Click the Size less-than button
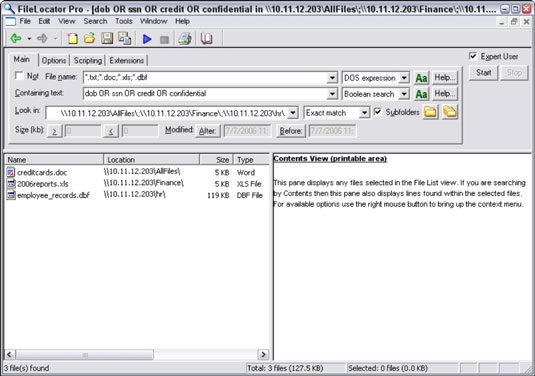 tap(111, 131)
